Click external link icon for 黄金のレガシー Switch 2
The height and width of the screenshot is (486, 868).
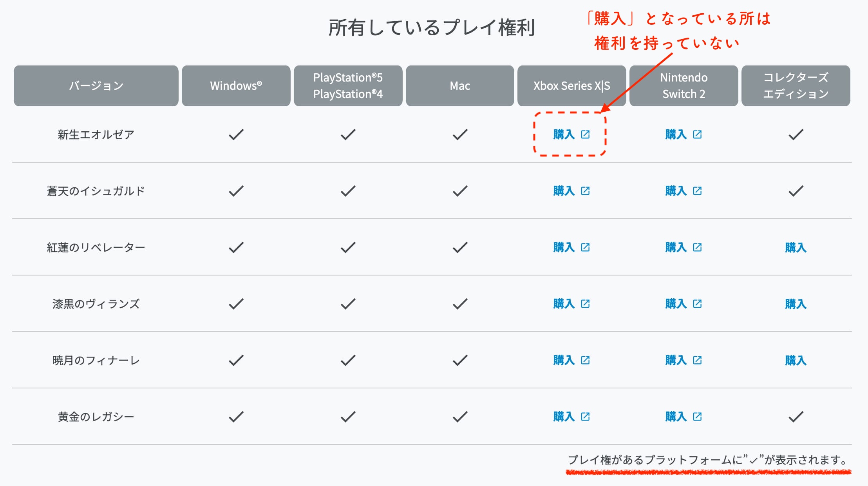pos(697,417)
